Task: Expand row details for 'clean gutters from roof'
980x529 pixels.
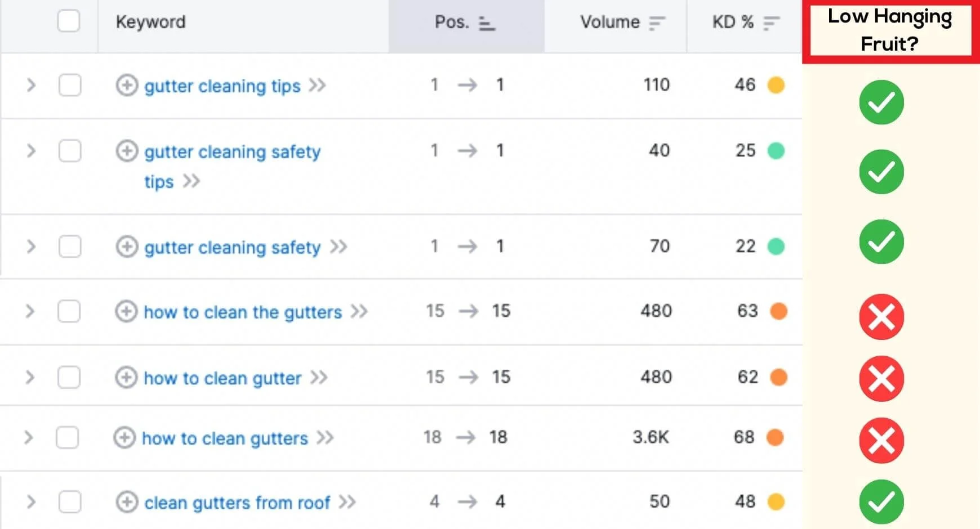Action: point(31,501)
